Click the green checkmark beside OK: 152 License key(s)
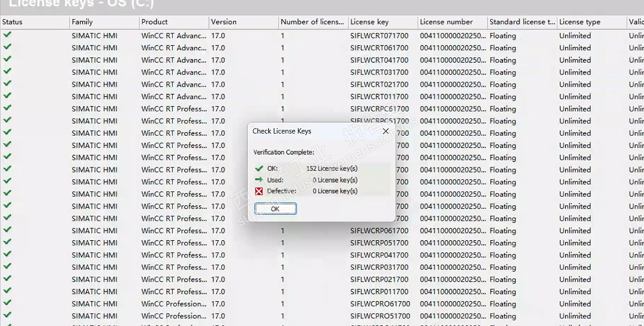Image resolution: width=644 pixels, height=326 pixels. [x=259, y=169]
